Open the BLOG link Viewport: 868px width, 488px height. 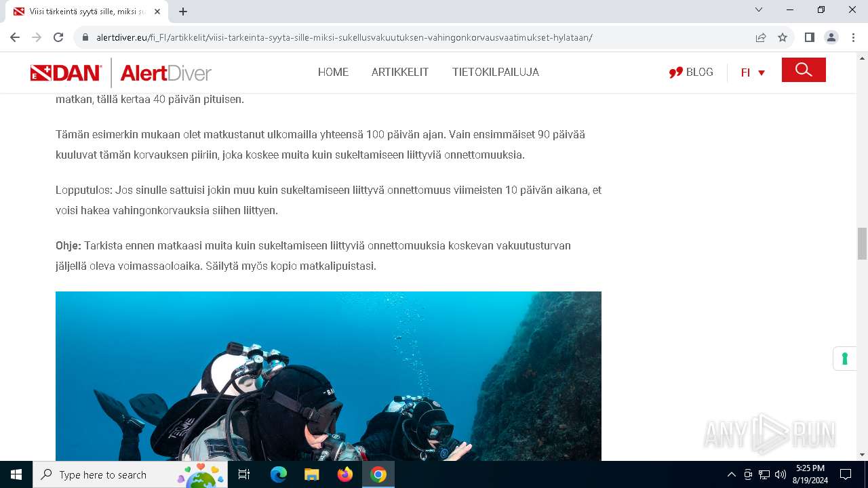click(x=691, y=72)
